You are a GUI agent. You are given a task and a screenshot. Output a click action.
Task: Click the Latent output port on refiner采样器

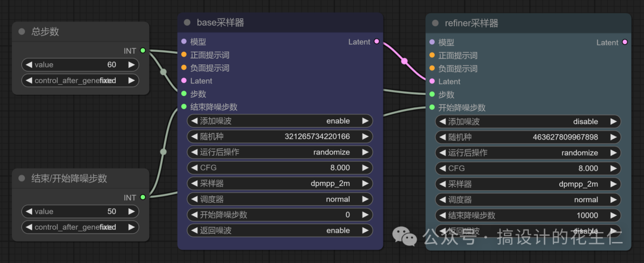[625, 42]
